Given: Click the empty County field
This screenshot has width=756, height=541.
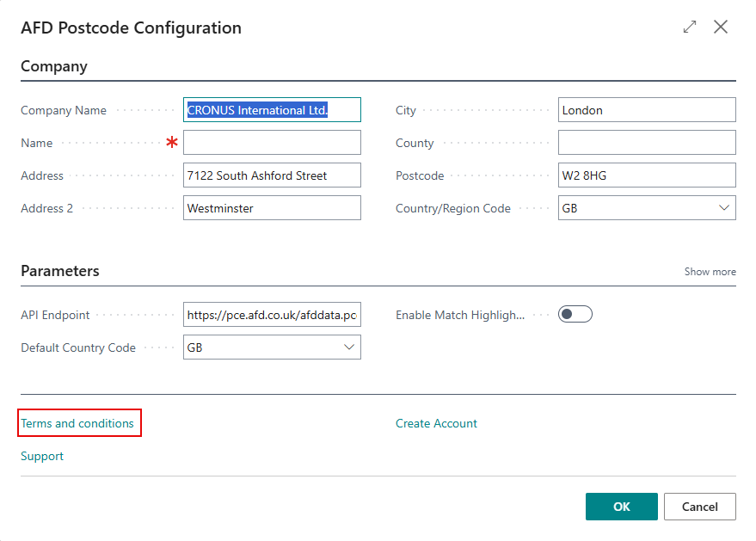Looking at the screenshot, I should 647,142.
